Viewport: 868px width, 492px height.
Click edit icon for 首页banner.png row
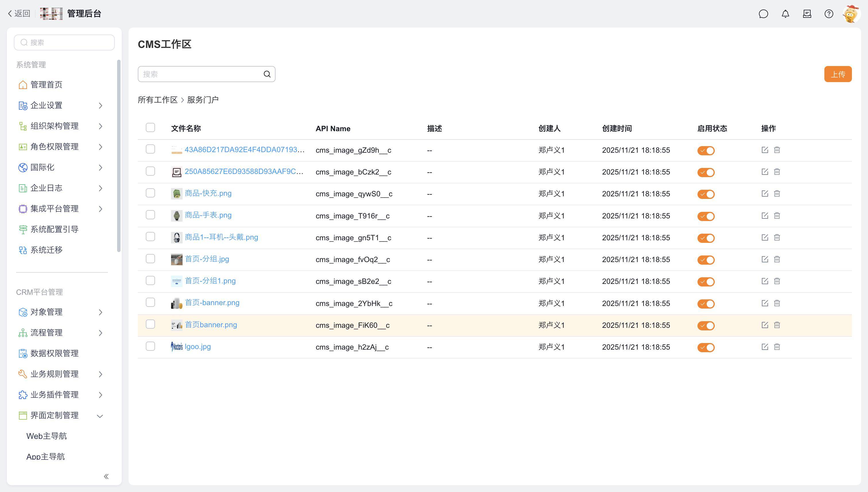(x=765, y=325)
